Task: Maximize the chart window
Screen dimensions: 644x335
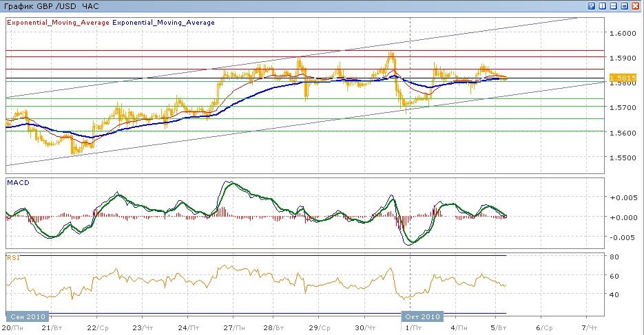Action: [625, 6]
